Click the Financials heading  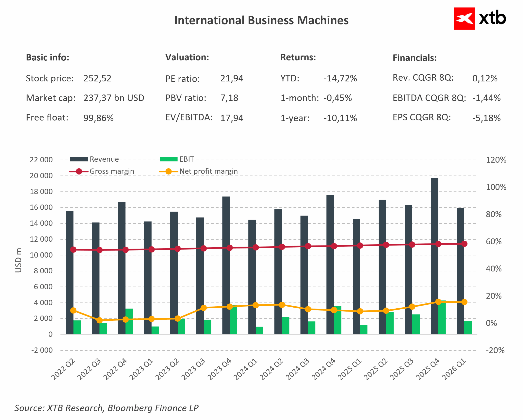[x=415, y=58]
